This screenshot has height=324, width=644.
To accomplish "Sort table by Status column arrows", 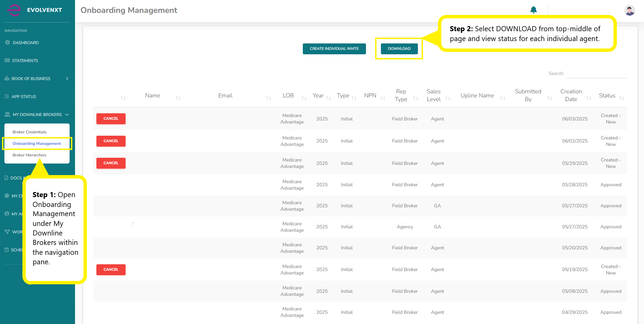I will click(x=621, y=98).
